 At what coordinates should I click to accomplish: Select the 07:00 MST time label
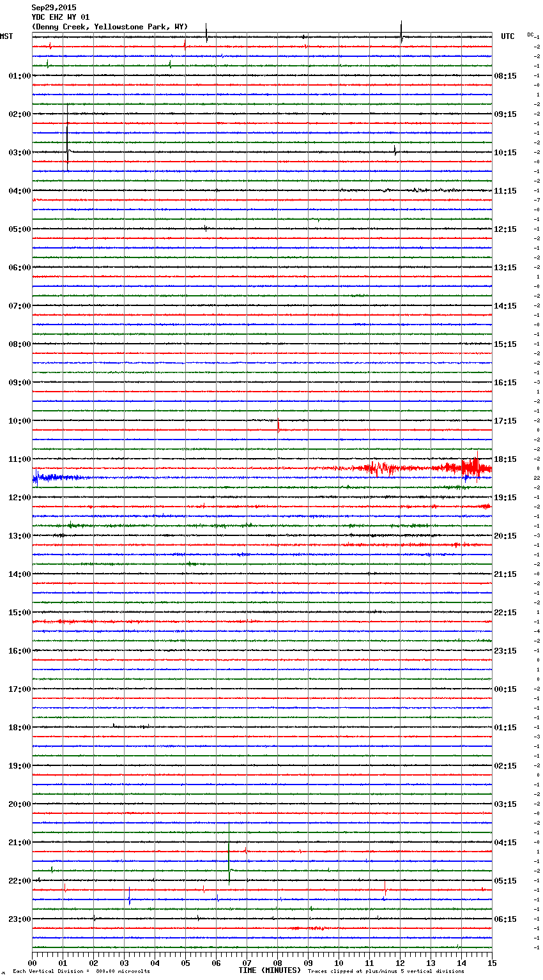point(20,306)
